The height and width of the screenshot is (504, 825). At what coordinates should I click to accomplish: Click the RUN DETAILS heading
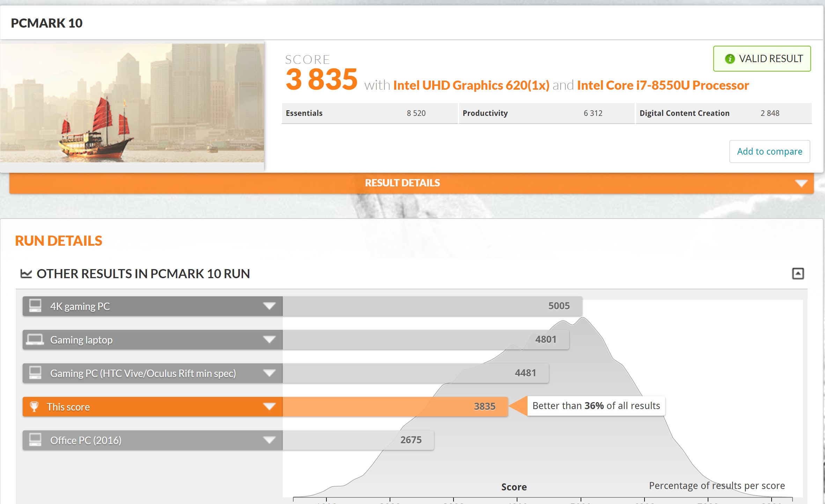(59, 241)
